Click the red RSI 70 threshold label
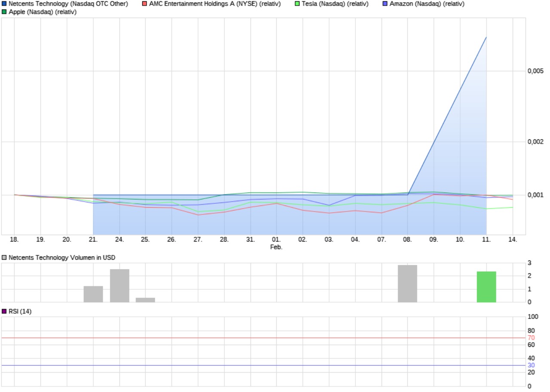 (x=531, y=337)
